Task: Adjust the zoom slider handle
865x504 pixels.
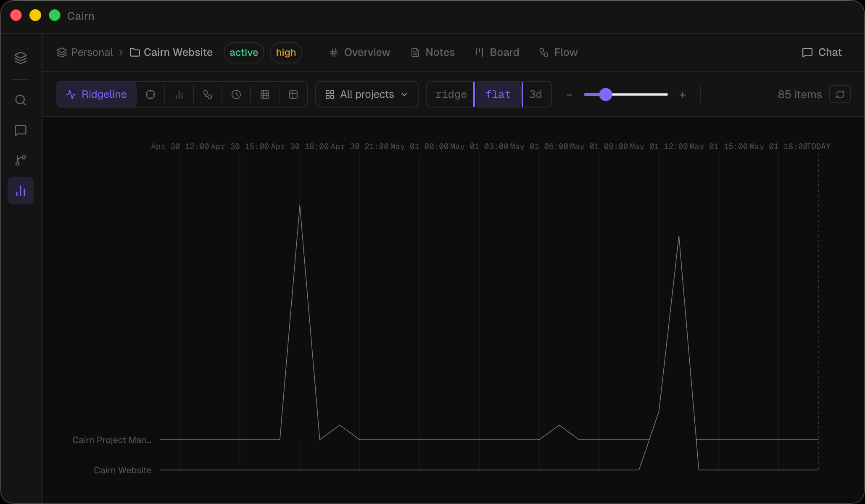Action: [605, 94]
